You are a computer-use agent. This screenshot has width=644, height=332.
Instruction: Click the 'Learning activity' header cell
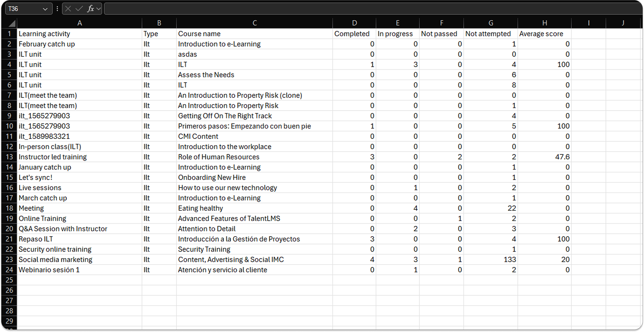pos(79,34)
